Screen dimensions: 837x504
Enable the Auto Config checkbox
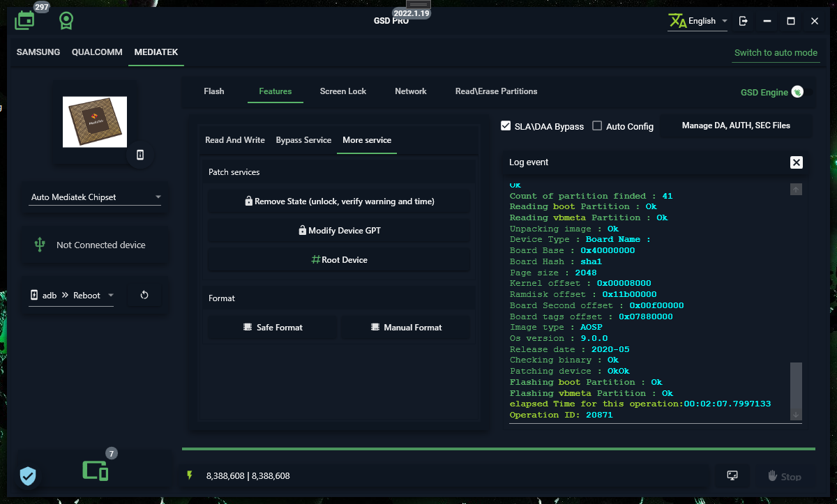597,125
